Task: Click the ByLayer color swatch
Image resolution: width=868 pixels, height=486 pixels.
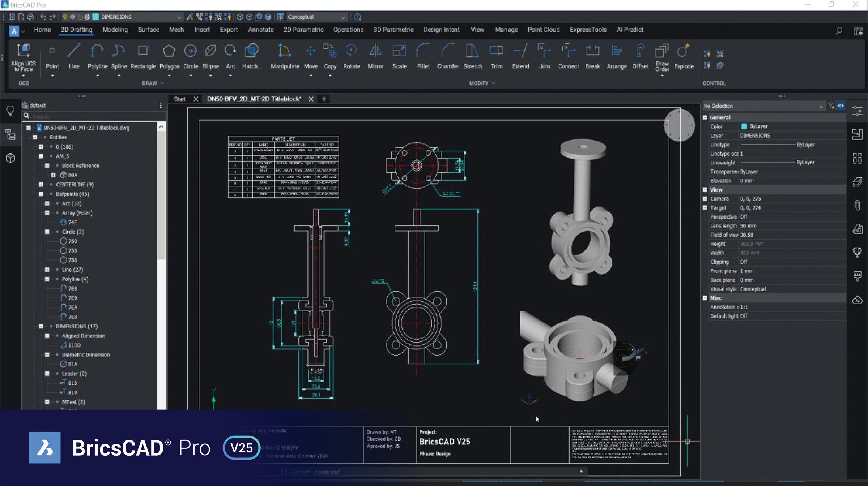Action: 744,126
